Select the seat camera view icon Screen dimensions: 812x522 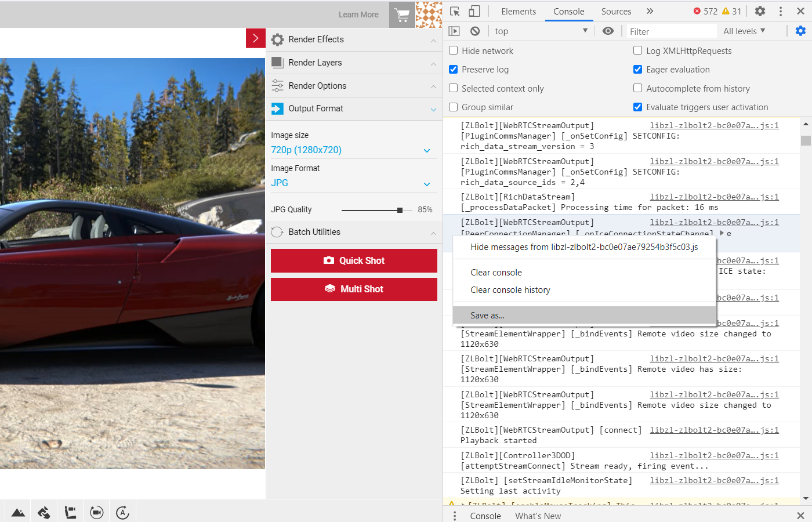click(70, 513)
